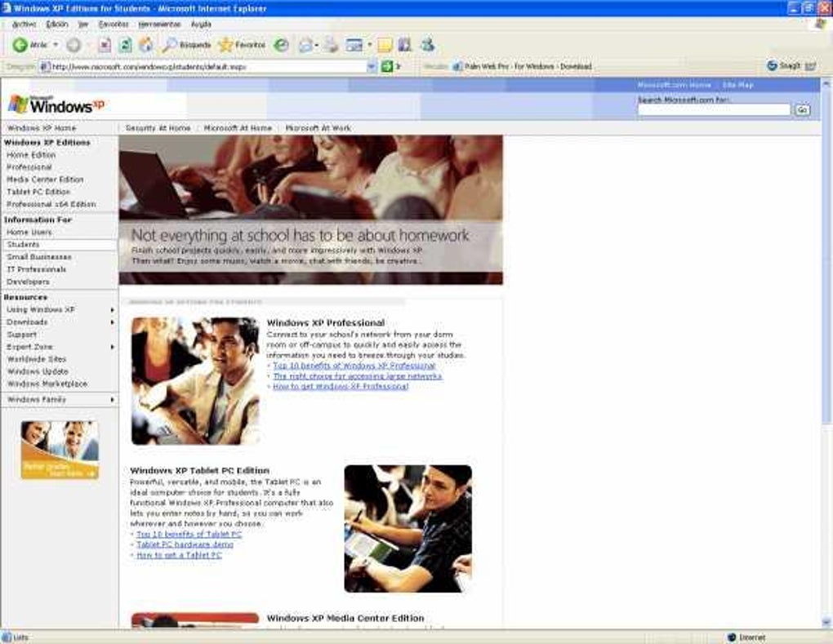Open the Búsqueda search pane
The height and width of the screenshot is (644, 833).
click(x=186, y=45)
